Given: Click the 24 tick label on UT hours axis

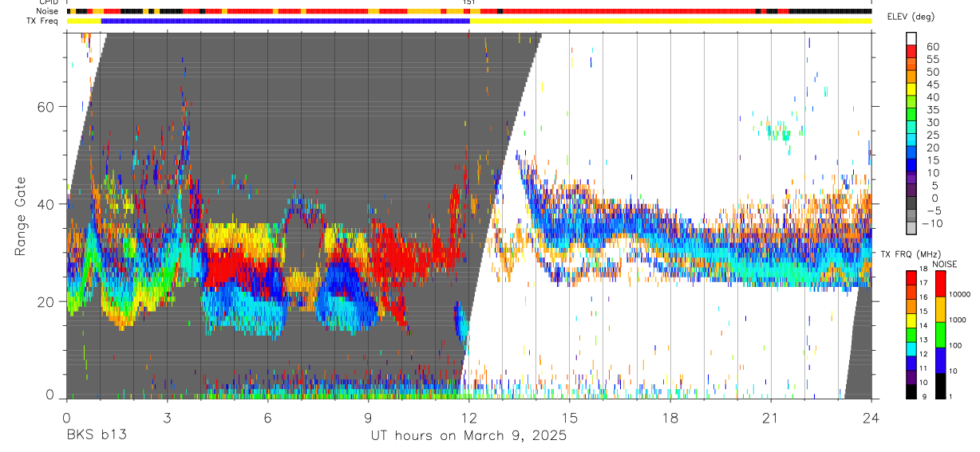Looking at the screenshot, I should 871,417.
